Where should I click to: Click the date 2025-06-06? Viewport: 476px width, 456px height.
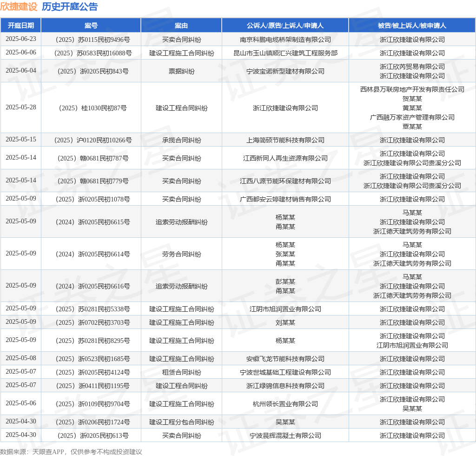(20, 53)
